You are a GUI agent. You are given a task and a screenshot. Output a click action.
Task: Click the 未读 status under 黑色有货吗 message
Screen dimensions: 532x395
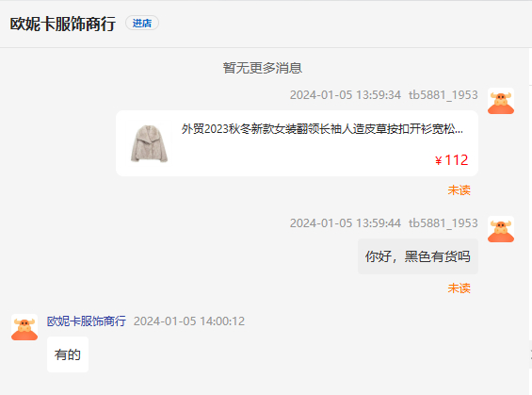click(459, 288)
